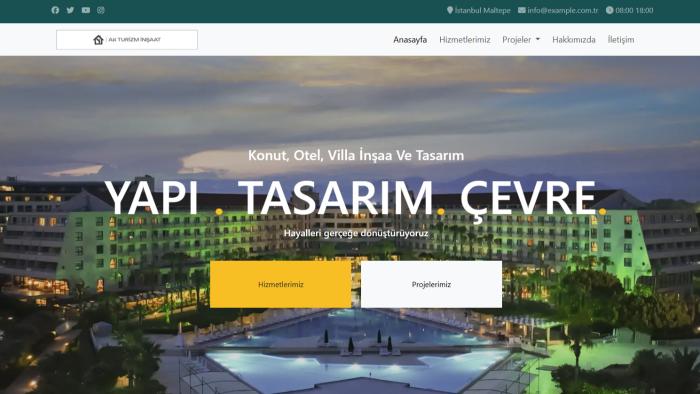
Task: Click 'Hayalleri gerçeğe dönüştürüyoruz' tagline
Action: (x=356, y=233)
